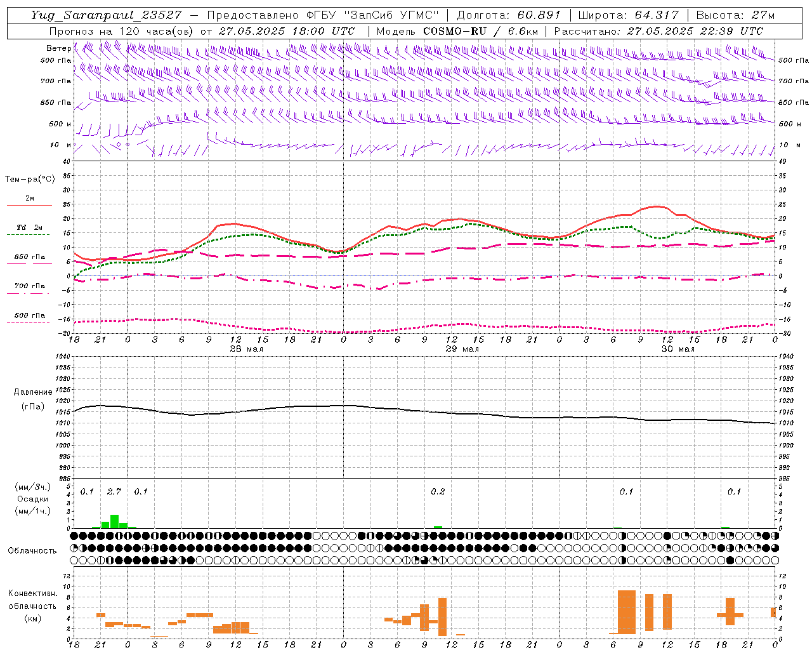Click the 10 м wind level label on the left
This screenshot has width=812, height=650.
tap(60, 145)
